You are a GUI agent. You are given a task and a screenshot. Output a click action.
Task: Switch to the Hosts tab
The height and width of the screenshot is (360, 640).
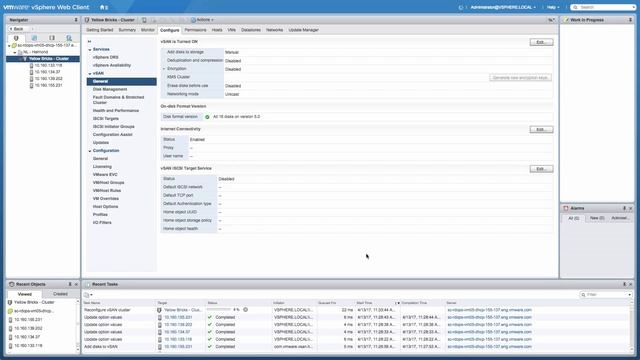point(217,30)
